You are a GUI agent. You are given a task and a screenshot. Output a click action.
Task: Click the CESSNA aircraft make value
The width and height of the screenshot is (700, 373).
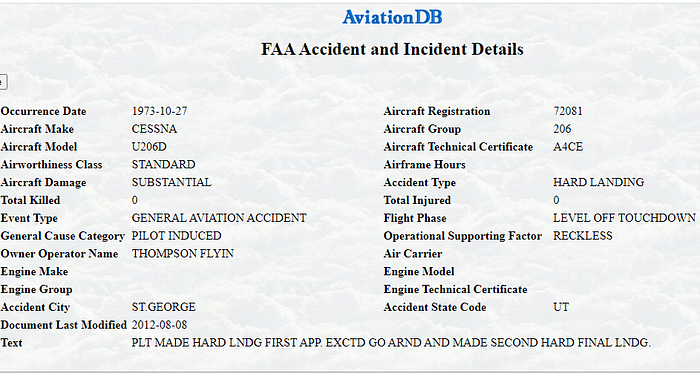point(154,129)
